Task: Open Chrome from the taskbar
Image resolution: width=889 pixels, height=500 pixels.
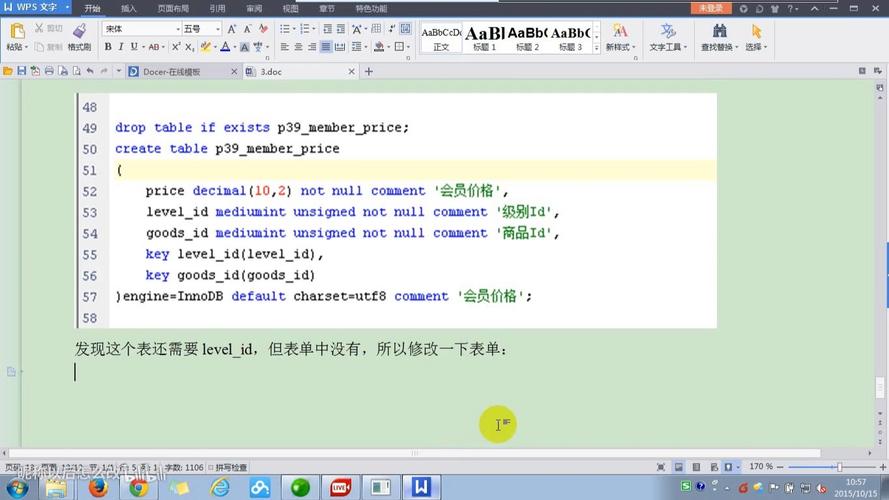Action: click(138, 487)
